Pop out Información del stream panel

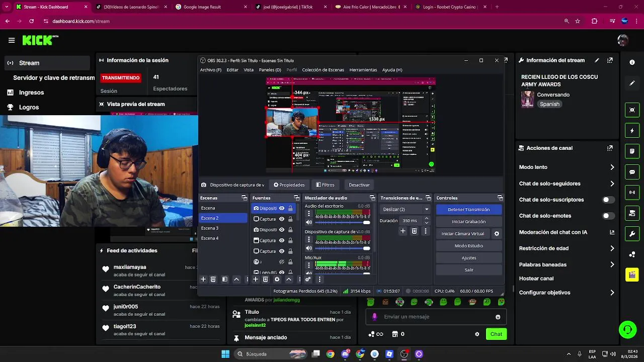point(610,60)
